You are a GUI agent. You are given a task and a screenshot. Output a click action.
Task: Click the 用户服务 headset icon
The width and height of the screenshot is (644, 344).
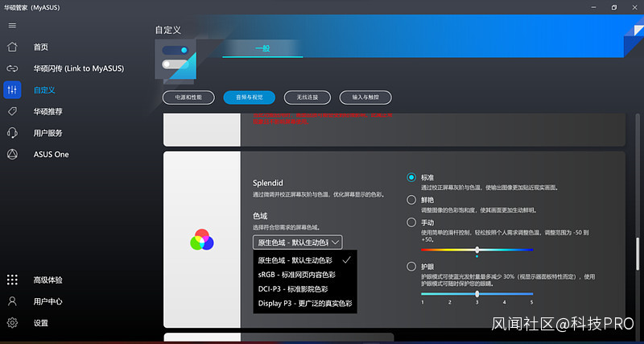click(12, 133)
